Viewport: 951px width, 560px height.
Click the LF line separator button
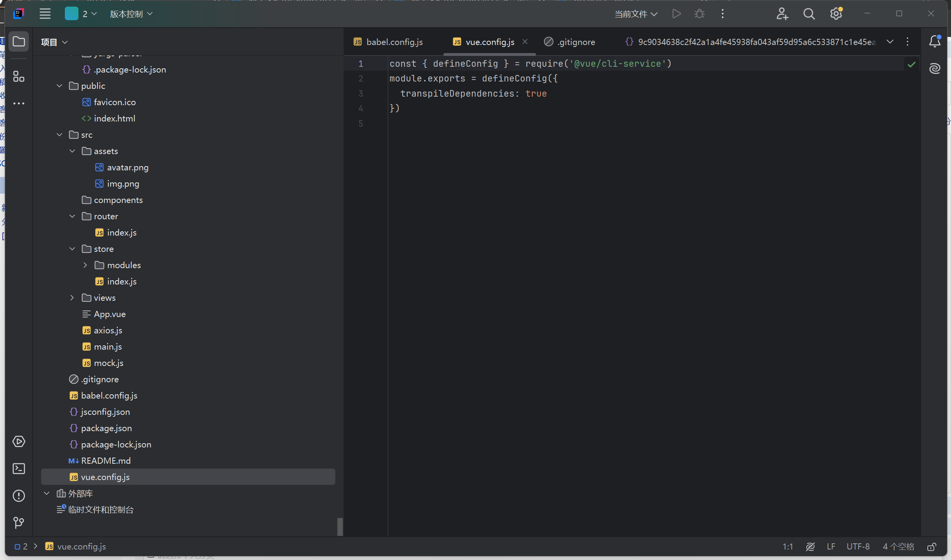click(x=831, y=547)
